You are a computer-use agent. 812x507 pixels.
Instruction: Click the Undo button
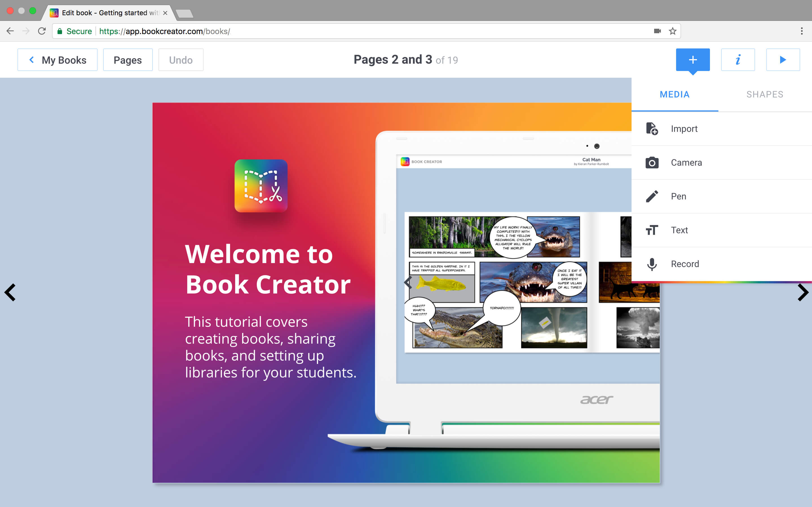(180, 60)
